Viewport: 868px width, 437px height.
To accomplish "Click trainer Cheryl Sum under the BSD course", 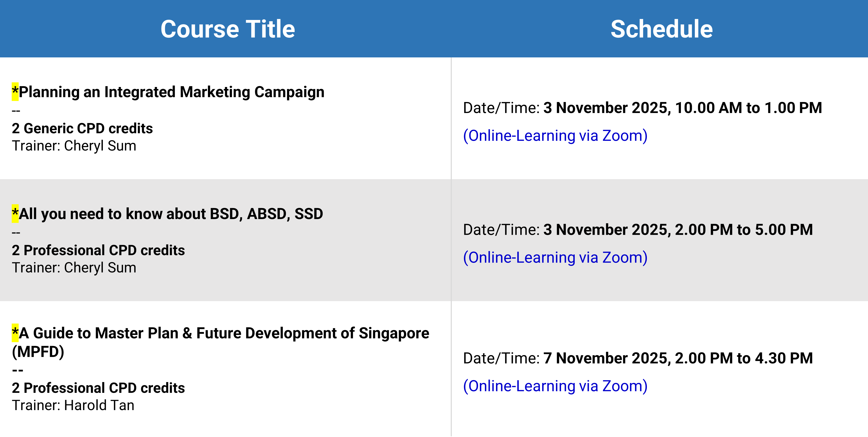I will [x=74, y=268].
